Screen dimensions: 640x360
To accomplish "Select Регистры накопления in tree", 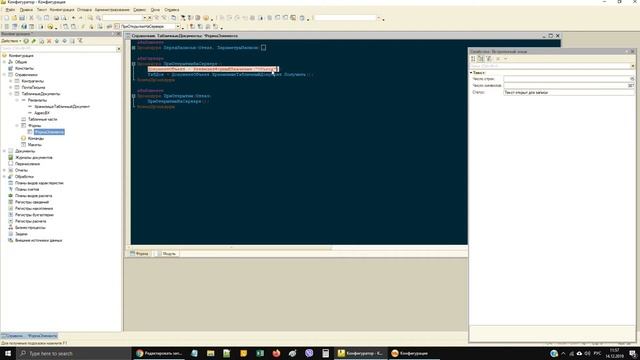I will coord(34,209).
